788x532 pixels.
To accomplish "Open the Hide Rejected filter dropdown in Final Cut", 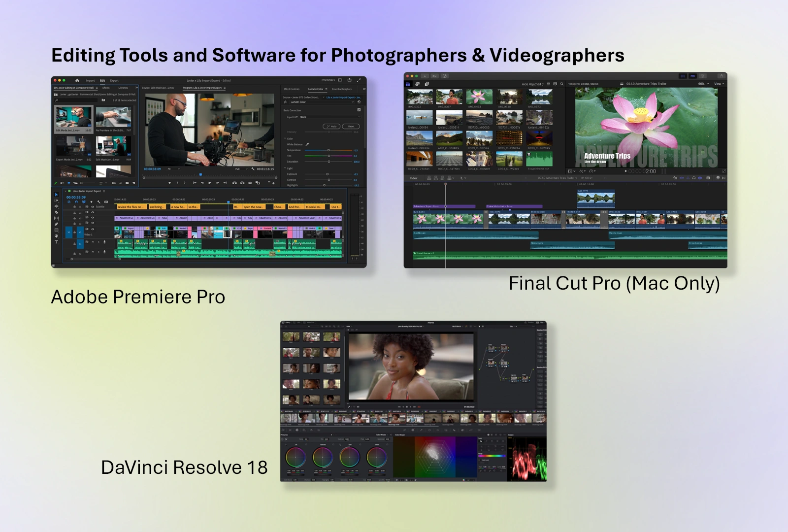I will coord(532,84).
